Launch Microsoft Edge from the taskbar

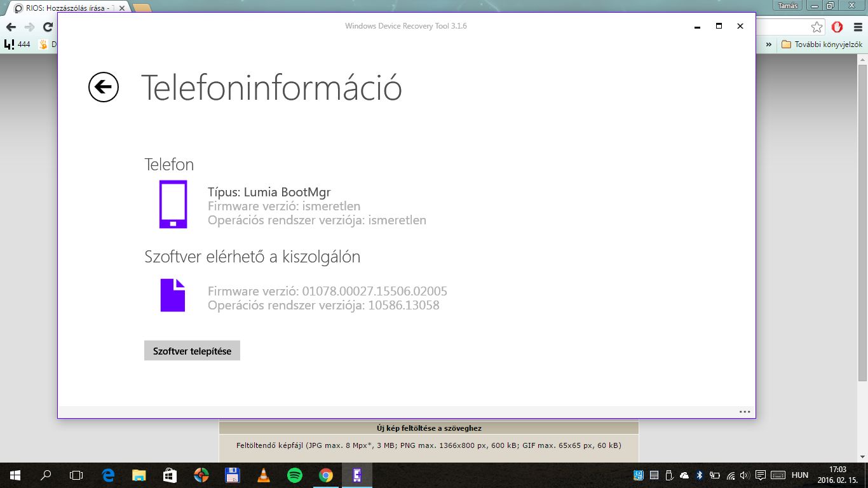[108, 475]
